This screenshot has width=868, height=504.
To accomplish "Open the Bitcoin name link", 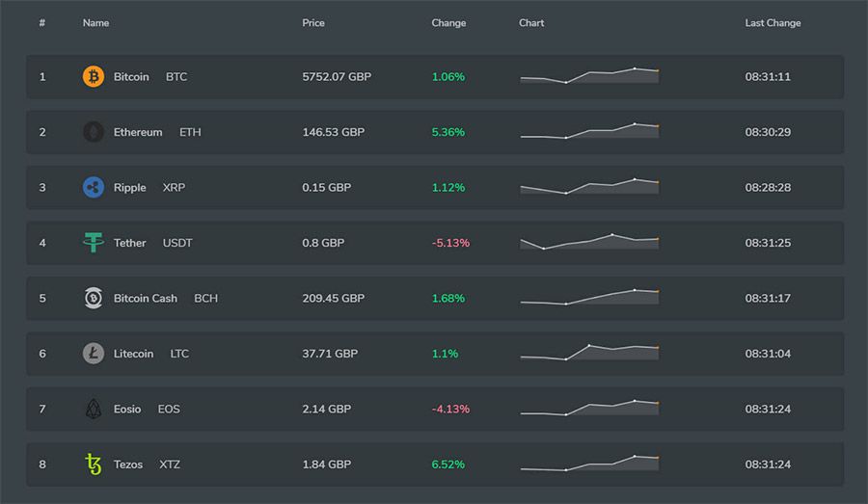I will [x=131, y=77].
